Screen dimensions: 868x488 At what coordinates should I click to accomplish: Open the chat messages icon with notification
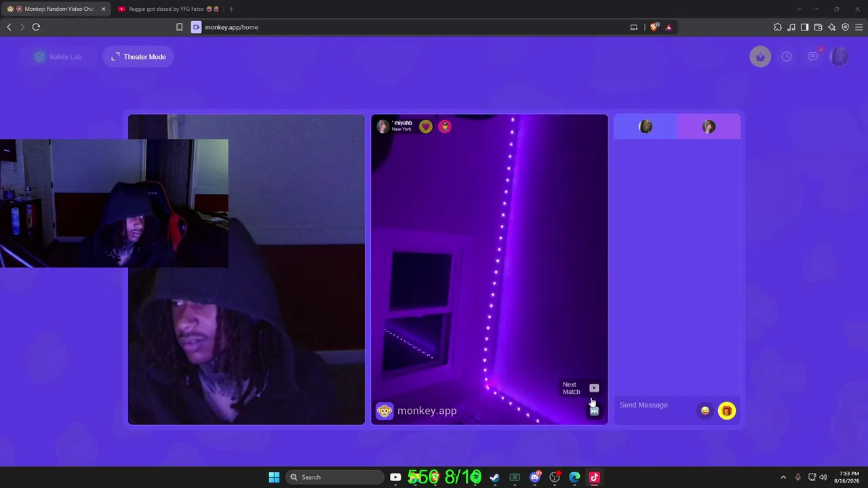(813, 56)
